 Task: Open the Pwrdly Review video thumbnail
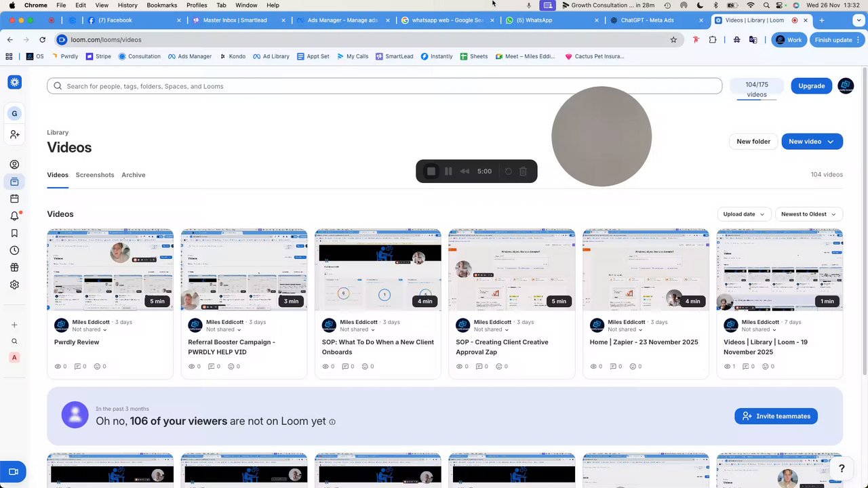pyautogui.click(x=110, y=270)
